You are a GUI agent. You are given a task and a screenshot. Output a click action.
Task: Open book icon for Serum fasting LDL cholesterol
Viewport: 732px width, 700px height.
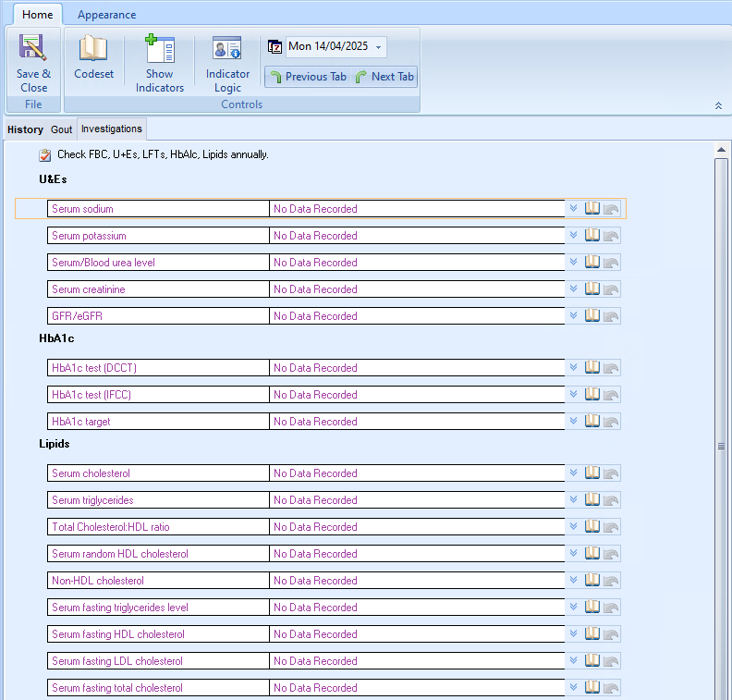pos(592,661)
